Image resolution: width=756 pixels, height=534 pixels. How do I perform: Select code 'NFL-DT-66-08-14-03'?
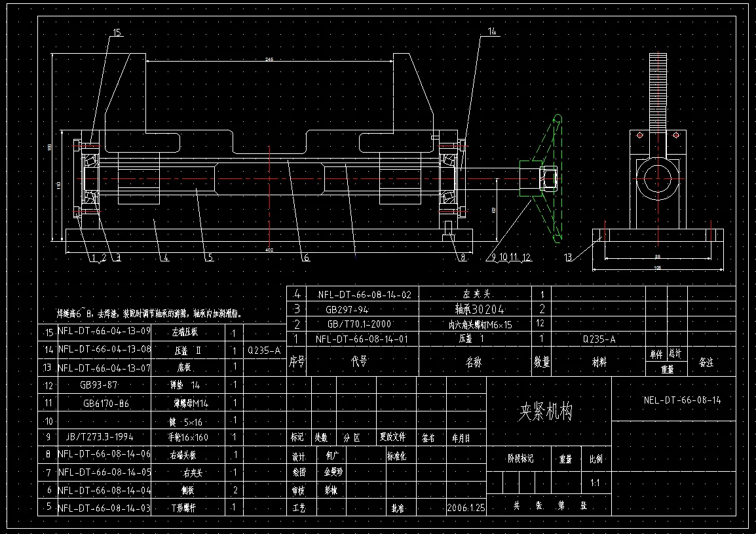click(x=104, y=508)
